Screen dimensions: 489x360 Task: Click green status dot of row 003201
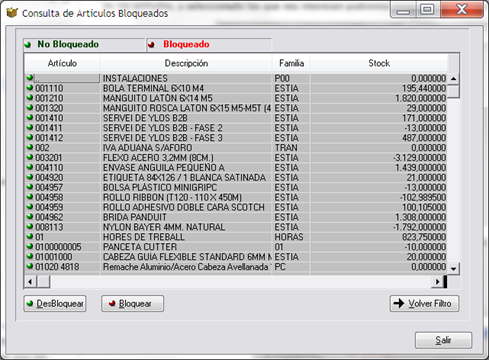click(x=30, y=157)
